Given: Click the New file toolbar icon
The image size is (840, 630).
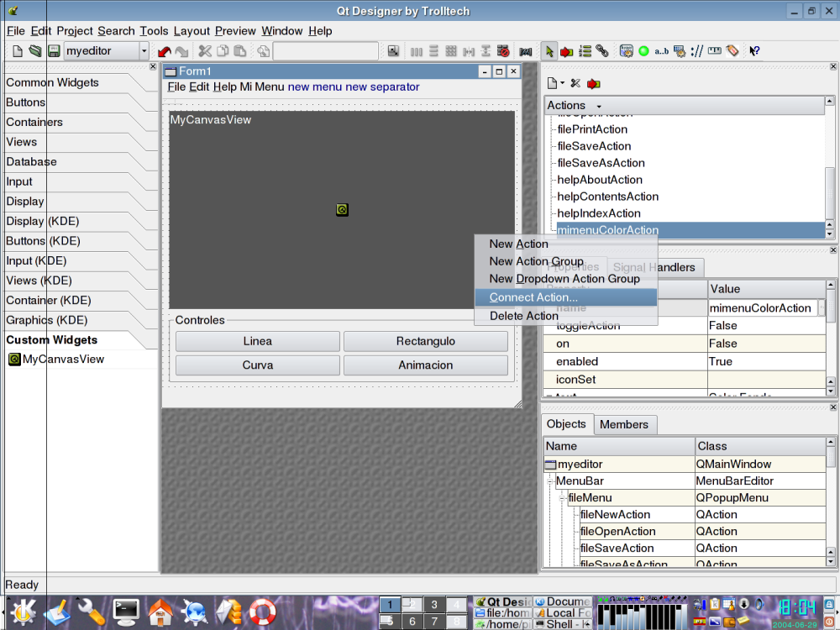Looking at the screenshot, I should pos(17,51).
